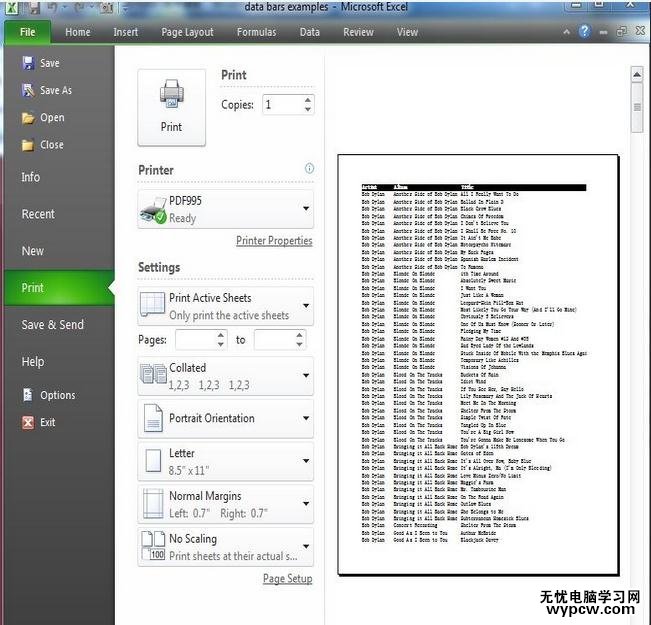This screenshot has height=625, width=651.
Task: Increase the starting Pages value
Action: [221, 335]
